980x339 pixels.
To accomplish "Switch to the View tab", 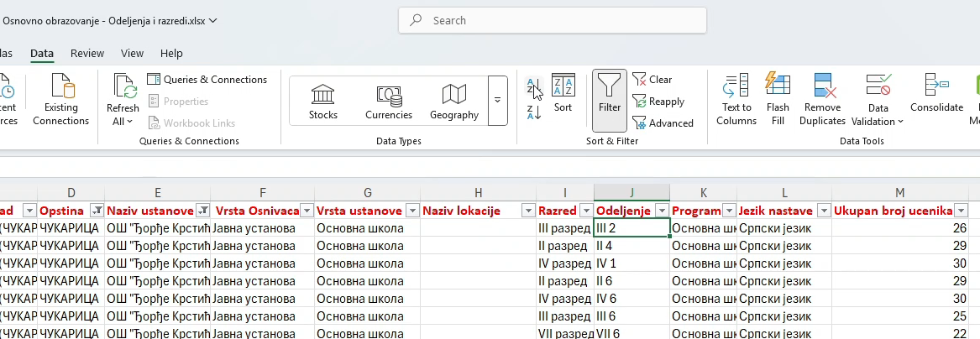I will 132,53.
